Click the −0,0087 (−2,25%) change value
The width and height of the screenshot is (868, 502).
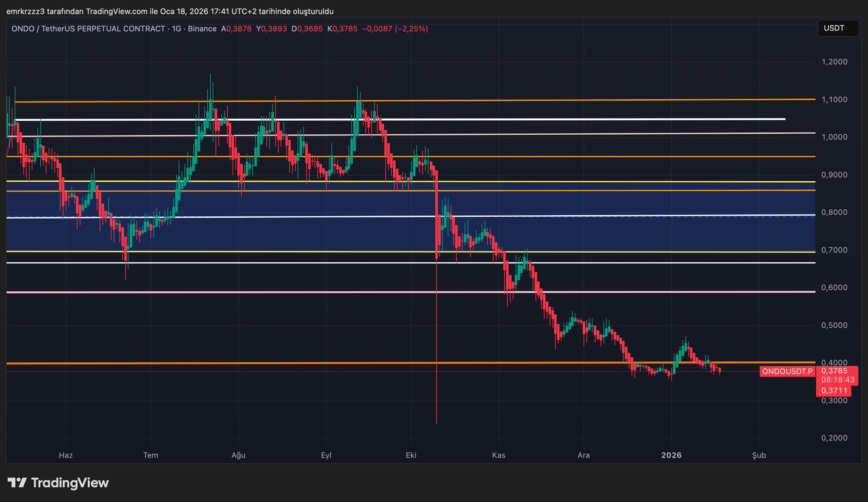(x=395, y=29)
